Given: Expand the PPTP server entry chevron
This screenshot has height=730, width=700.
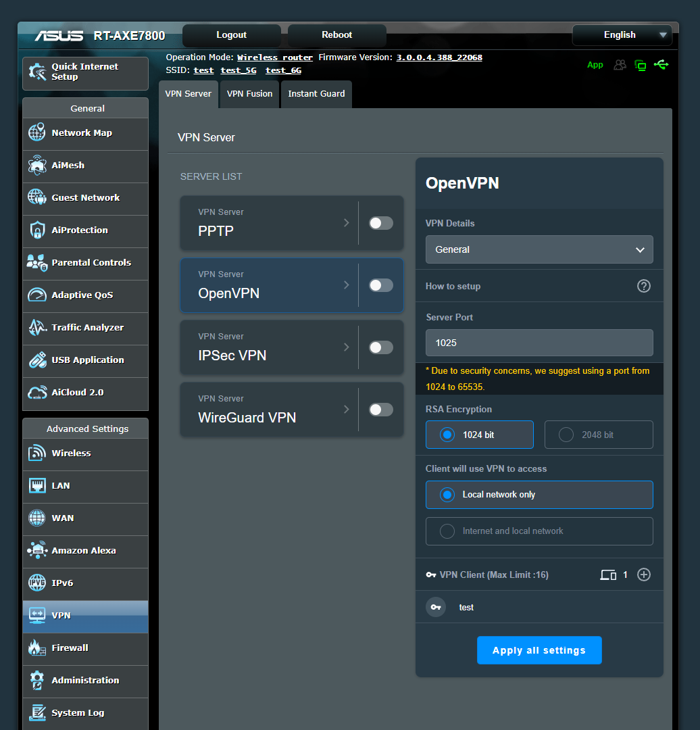Looking at the screenshot, I should pyautogui.click(x=346, y=222).
